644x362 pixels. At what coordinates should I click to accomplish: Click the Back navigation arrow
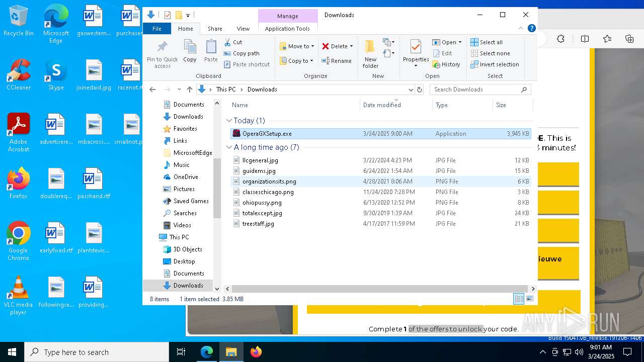coord(152,89)
